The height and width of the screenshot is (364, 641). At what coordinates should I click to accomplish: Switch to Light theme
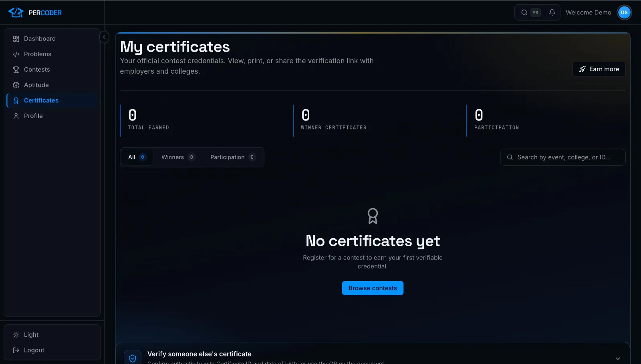52,335
